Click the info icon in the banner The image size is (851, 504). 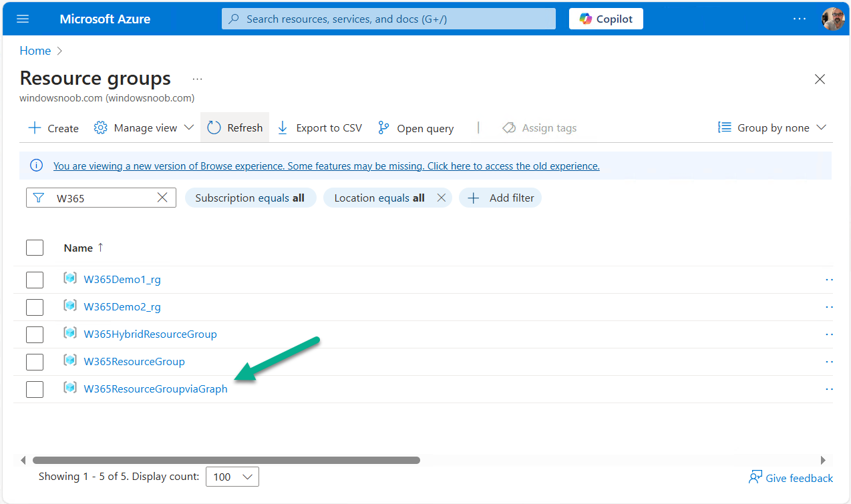point(37,166)
